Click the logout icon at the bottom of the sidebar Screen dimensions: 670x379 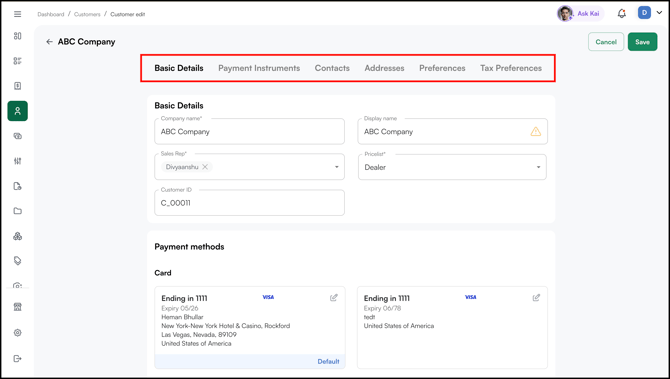pos(18,358)
